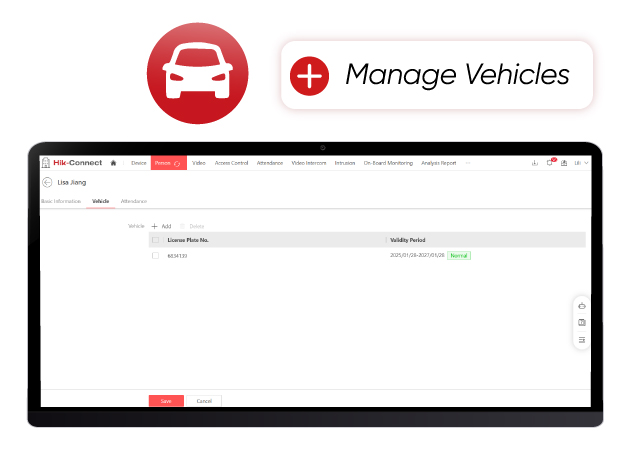The image size is (631, 451).
Task: Switch to the Basic Information tab
Action: (x=61, y=201)
